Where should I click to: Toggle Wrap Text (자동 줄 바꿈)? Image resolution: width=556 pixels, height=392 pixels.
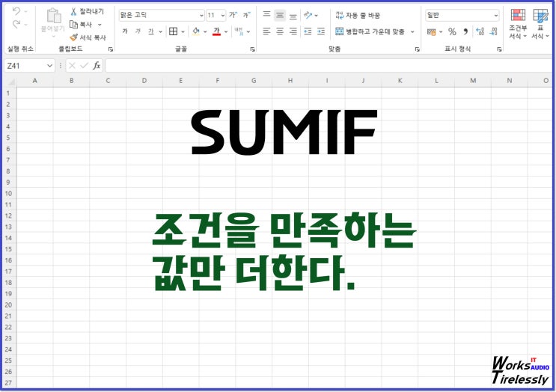(x=358, y=15)
